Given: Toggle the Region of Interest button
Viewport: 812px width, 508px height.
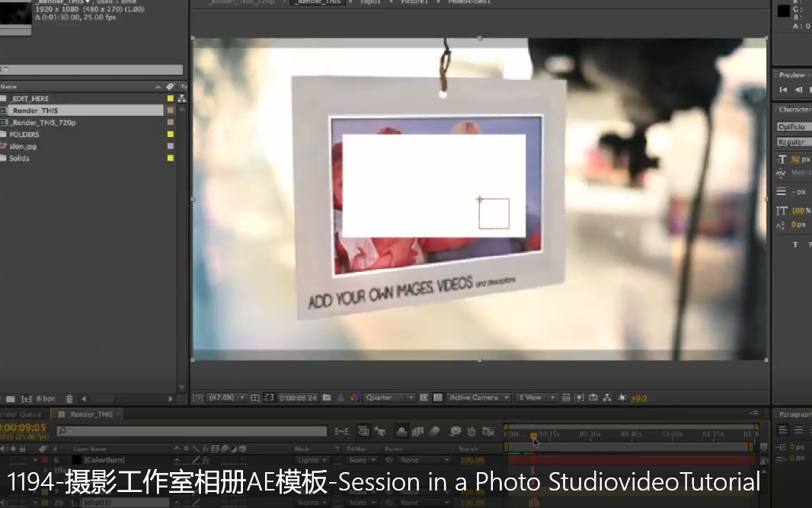Looking at the screenshot, I should pyautogui.click(x=424, y=398).
